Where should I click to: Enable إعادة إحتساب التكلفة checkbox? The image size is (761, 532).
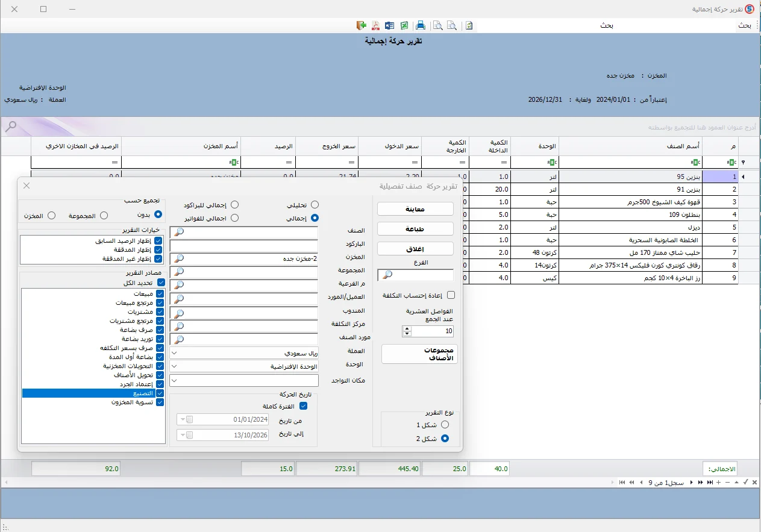click(x=451, y=295)
